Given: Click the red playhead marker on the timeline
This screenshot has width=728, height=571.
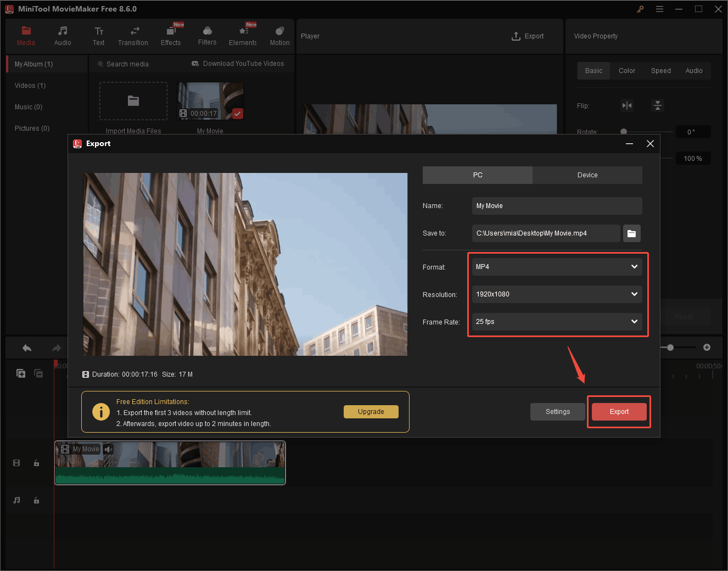Looking at the screenshot, I should 55,365.
